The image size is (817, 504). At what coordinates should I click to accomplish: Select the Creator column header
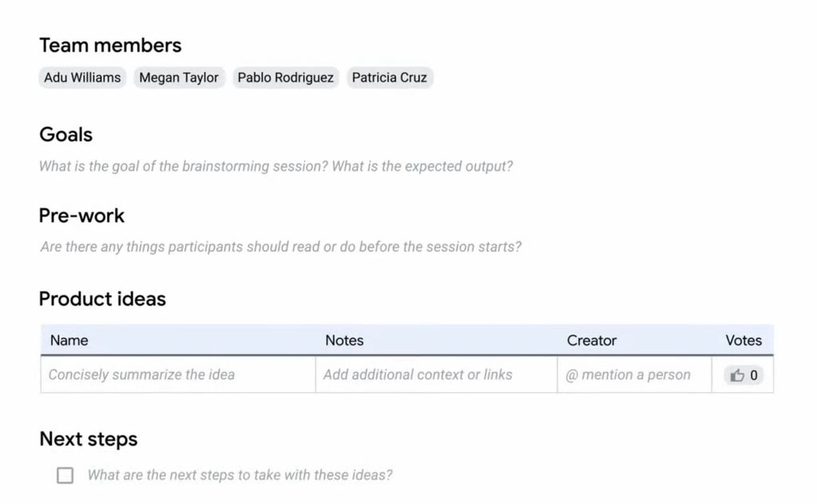[x=591, y=341]
